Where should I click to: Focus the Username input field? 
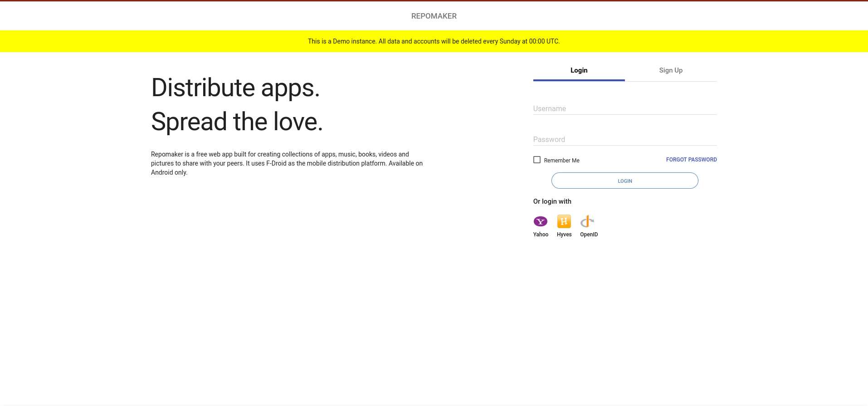tap(624, 109)
